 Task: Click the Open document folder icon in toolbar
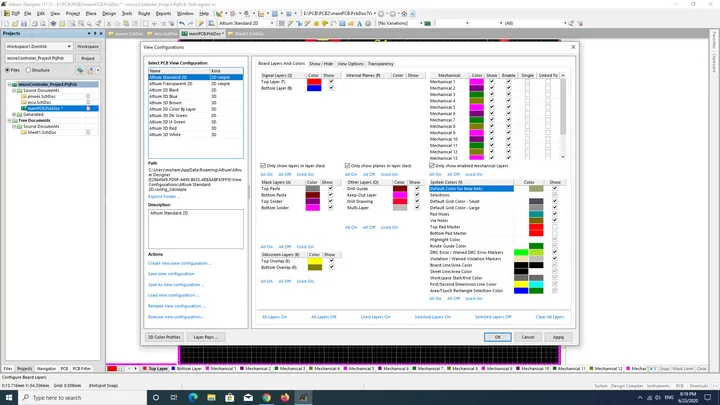coord(15,23)
